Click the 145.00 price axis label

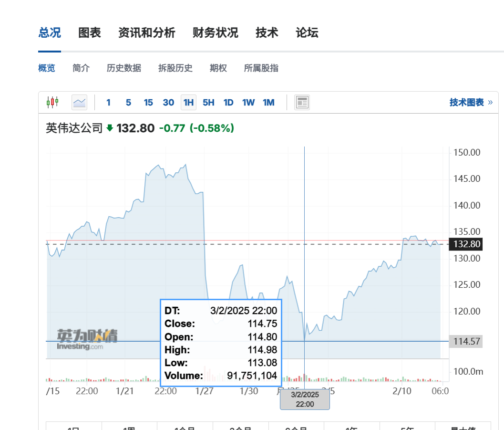click(467, 179)
